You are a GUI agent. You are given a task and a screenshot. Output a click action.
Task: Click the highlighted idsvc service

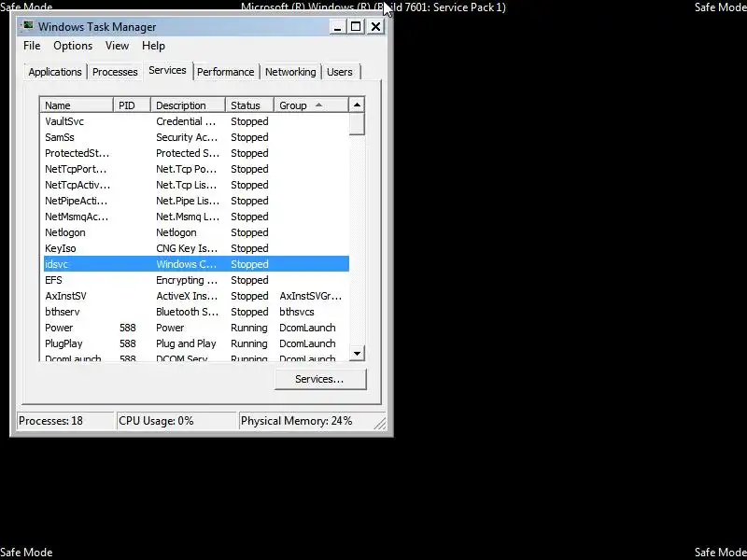point(196,264)
